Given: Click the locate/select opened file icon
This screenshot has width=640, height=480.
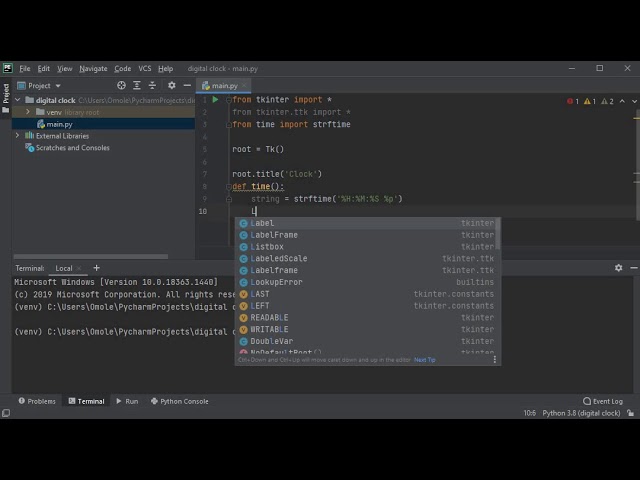Looking at the screenshot, I should click(x=121, y=85).
